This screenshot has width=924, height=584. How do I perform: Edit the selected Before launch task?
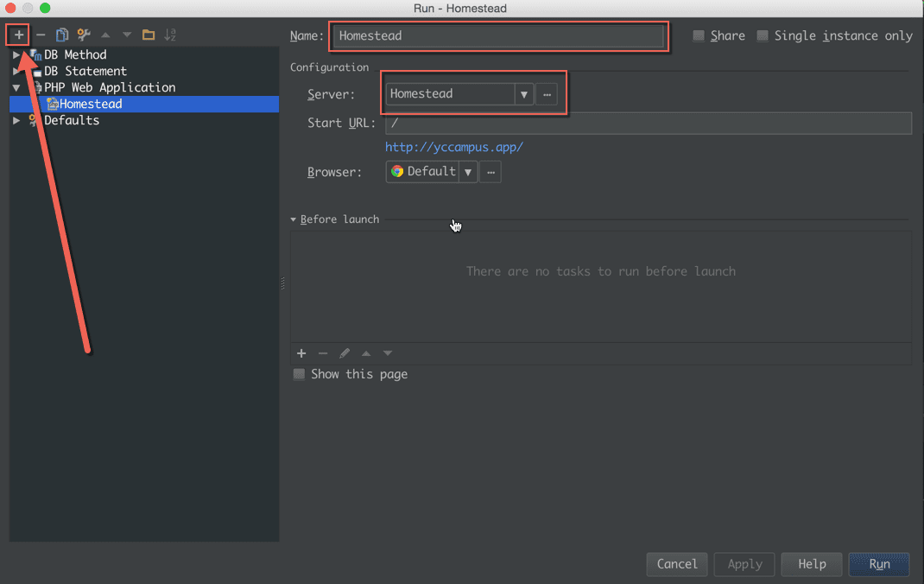[344, 353]
